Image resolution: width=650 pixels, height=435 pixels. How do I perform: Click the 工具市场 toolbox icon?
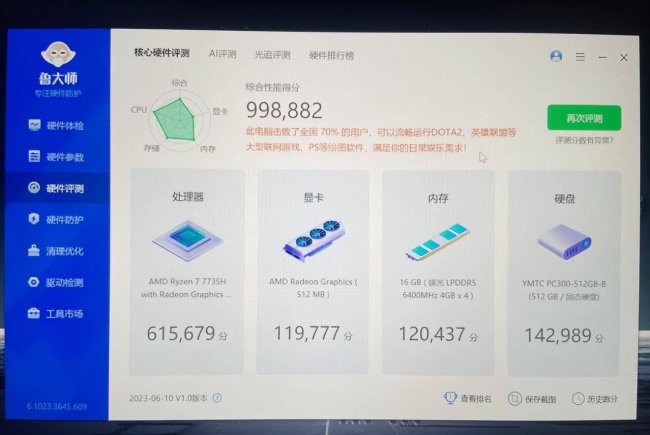coord(34,313)
